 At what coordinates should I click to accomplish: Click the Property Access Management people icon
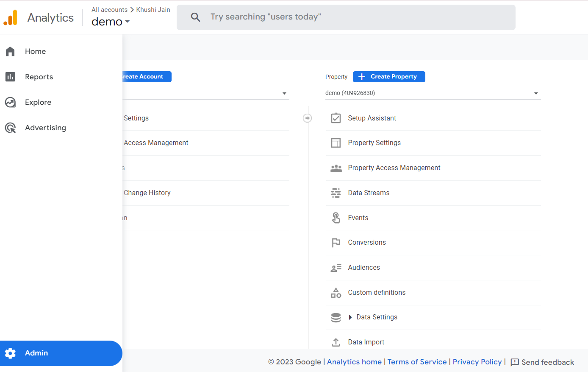pos(336,168)
